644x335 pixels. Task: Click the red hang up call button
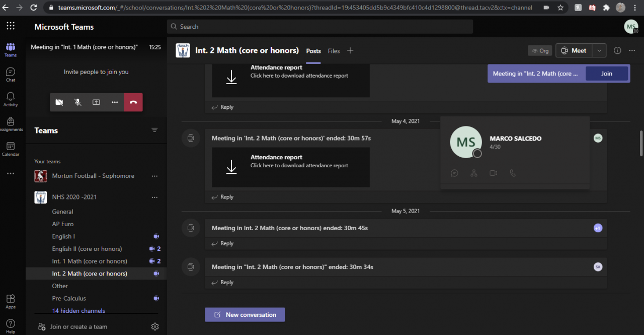[133, 102]
